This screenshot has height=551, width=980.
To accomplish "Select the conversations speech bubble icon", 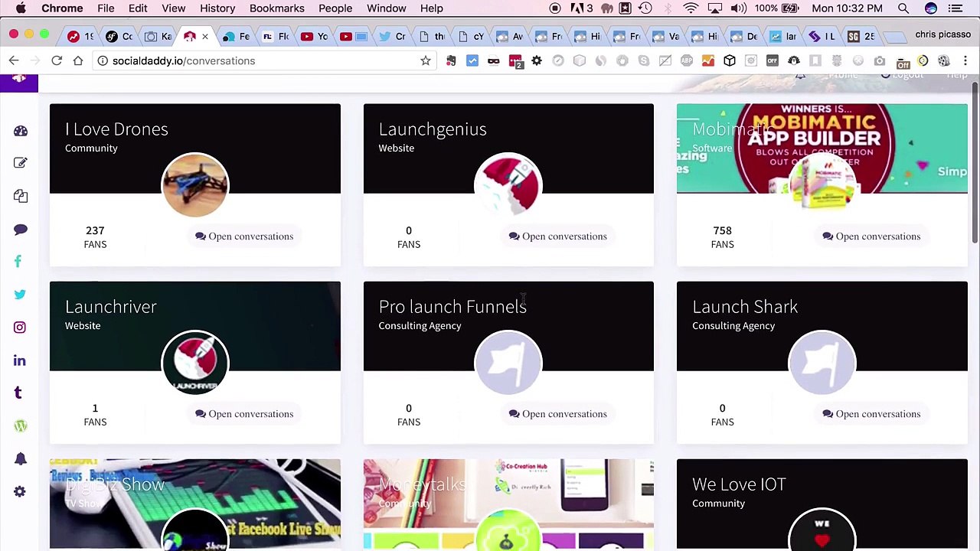I will click(21, 230).
